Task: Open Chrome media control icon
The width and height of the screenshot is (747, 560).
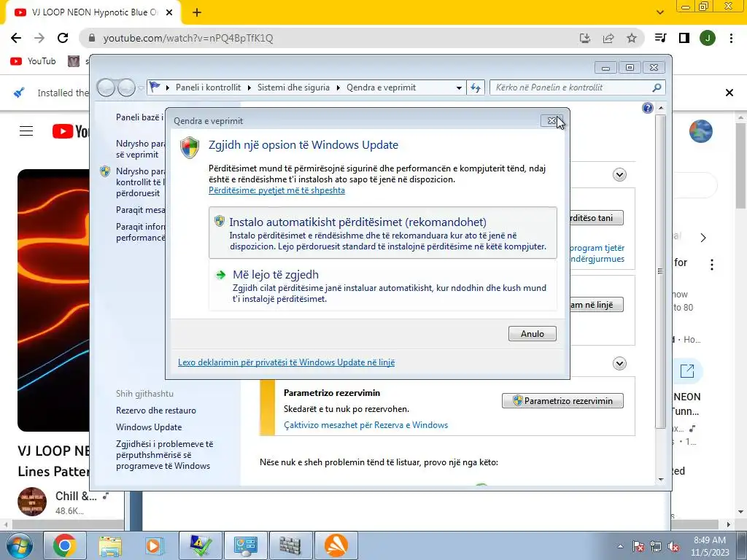Action: click(x=661, y=38)
